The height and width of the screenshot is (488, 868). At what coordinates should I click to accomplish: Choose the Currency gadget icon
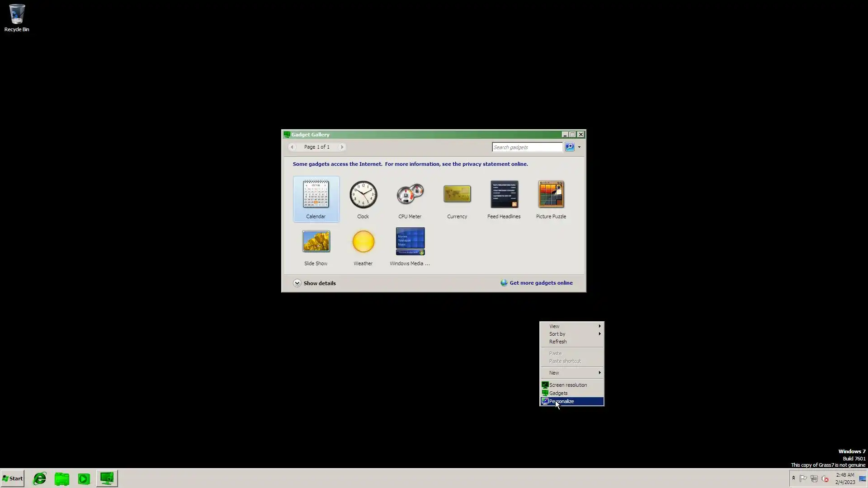[457, 195]
